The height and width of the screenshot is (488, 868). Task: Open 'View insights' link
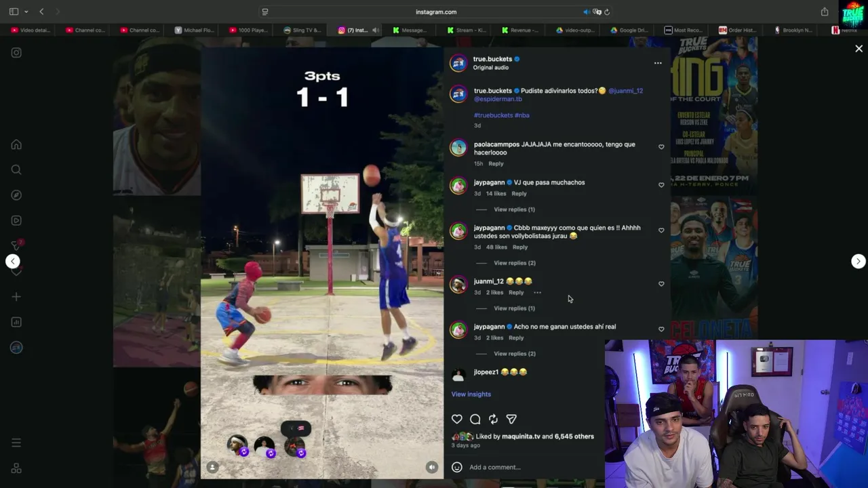[471, 394]
